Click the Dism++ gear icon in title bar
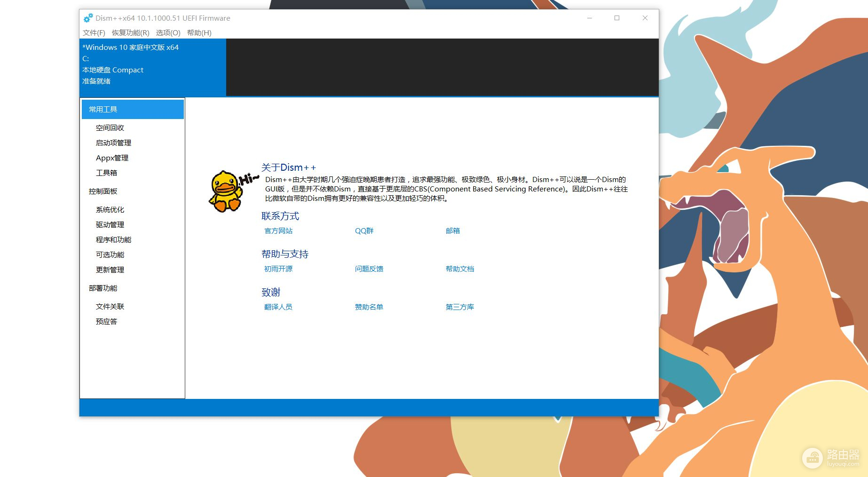This screenshot has height=477, width=868. click(x=88, y=18)
